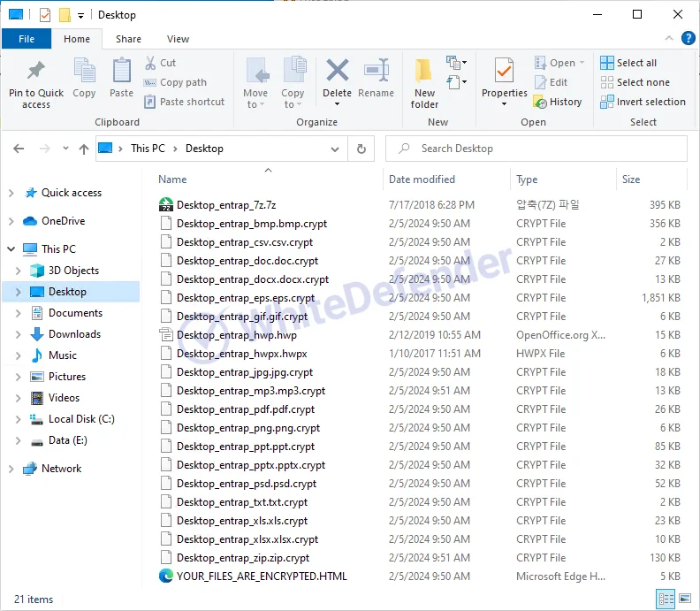Switch to details view layout icon

[665, 599]
